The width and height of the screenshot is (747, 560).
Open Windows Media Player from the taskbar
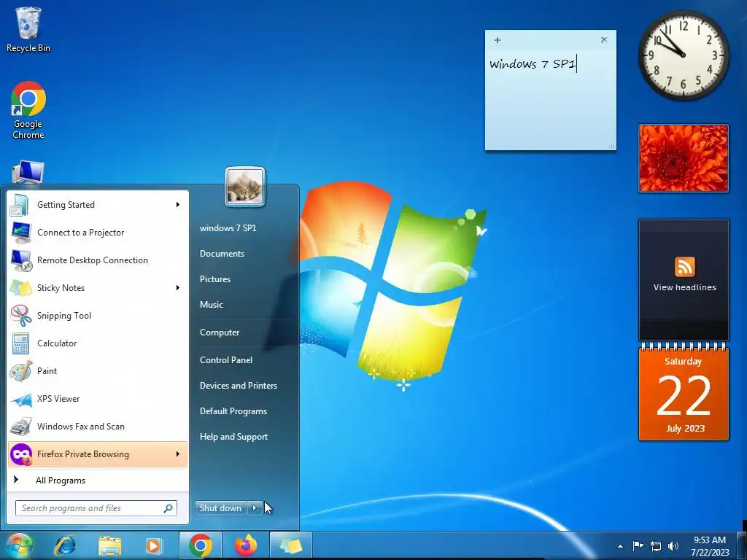point(153,545)
